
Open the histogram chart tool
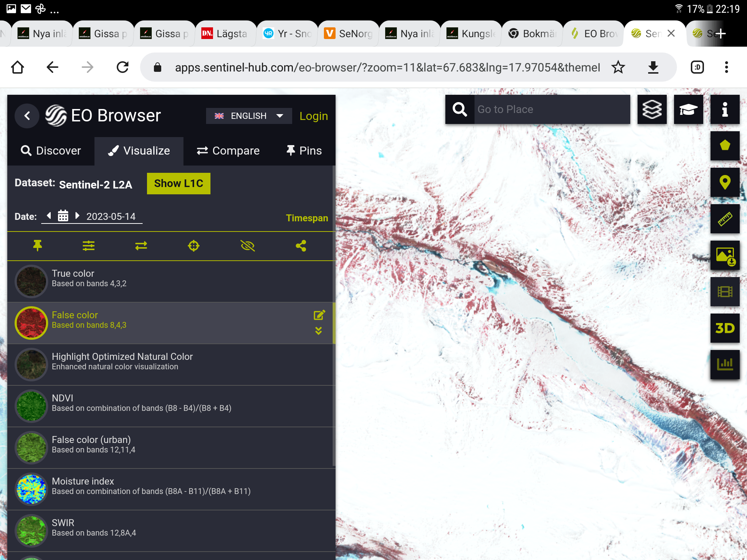click(725, 365)
